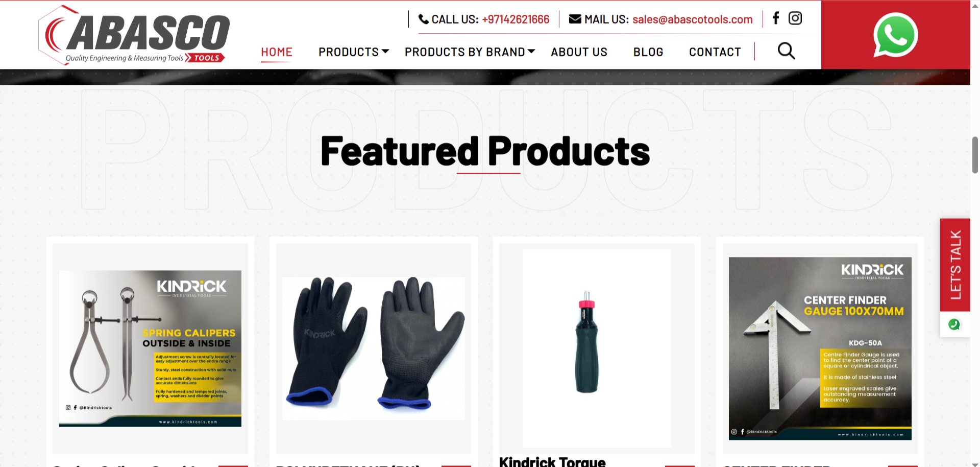This screenshot has width=980, height=467.
Task: Click the Abasco Tools logo
Action: 134,35
